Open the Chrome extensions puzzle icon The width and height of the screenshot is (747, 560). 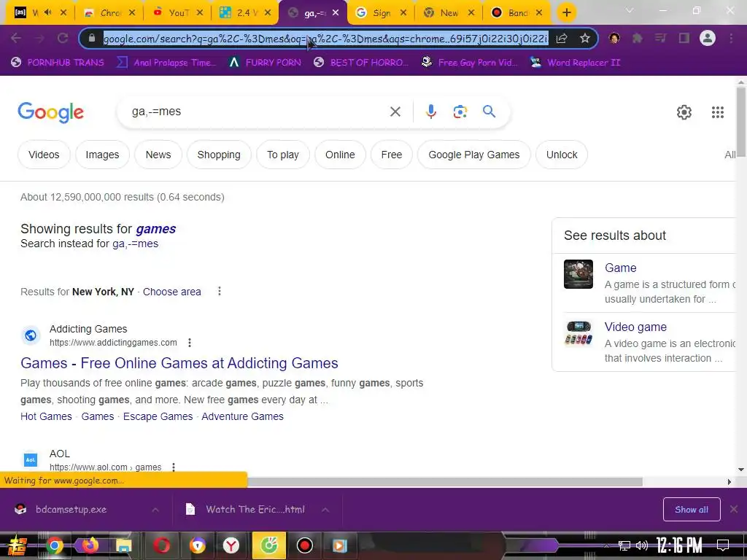tap(637, 38)
